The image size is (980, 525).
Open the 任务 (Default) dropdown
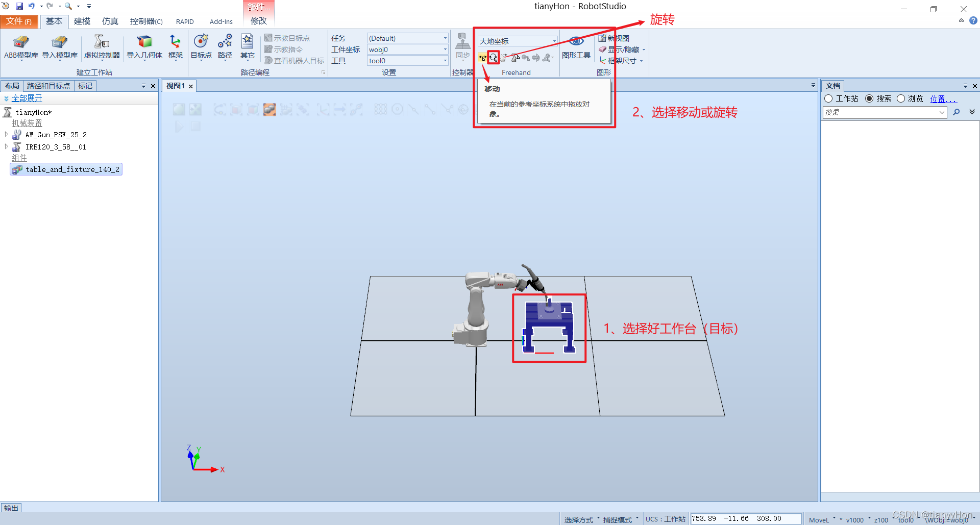[407, 38]
